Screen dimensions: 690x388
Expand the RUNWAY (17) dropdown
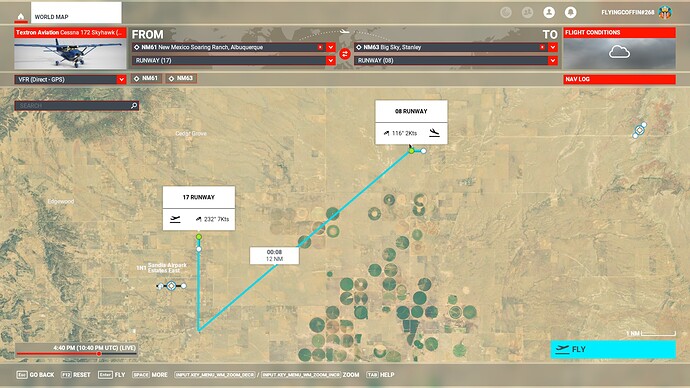tap(330, 60)
